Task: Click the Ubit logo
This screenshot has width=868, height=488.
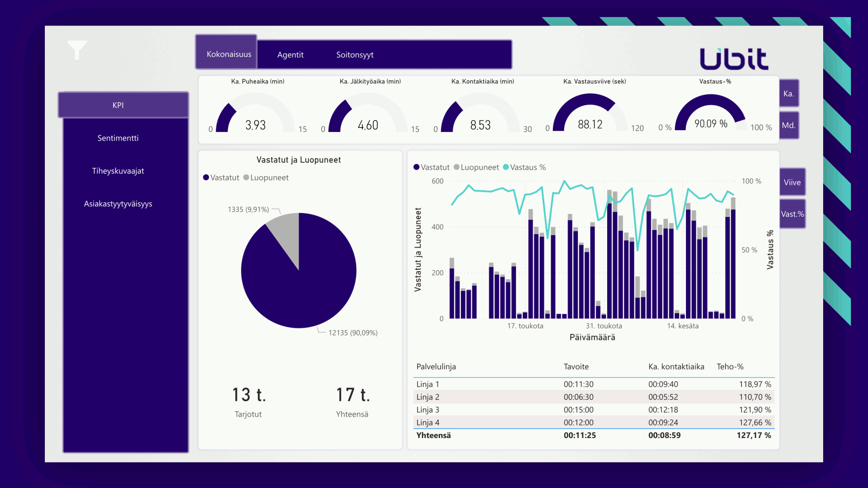Action: coord(734,58)
